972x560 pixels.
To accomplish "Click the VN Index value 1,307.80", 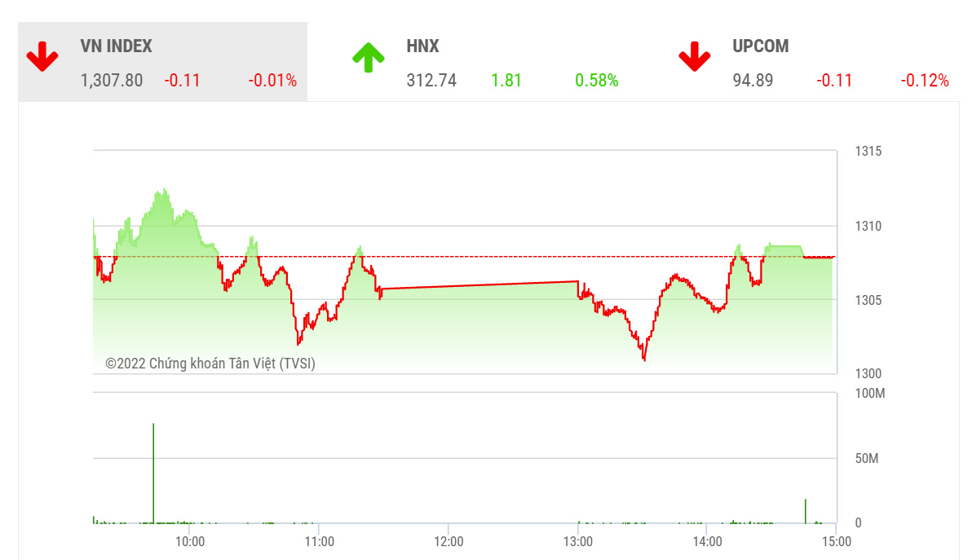I will pyautogui.click(x=112, y=81).
